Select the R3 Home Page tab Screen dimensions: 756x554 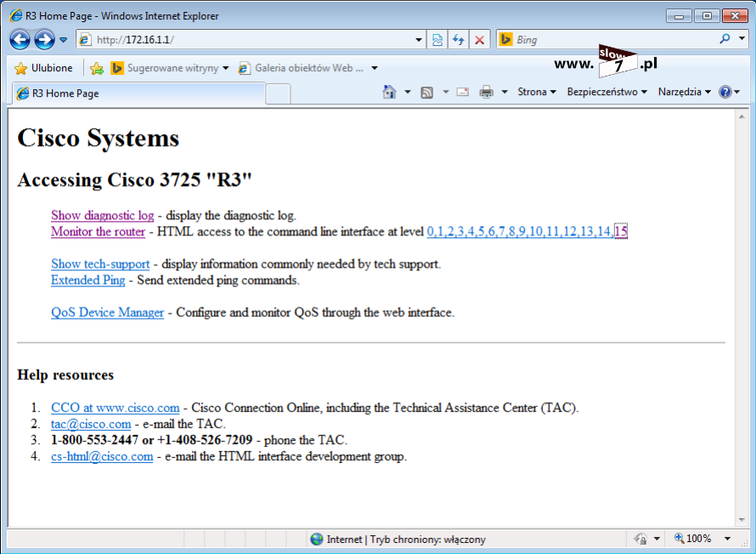tap(138, 93)
